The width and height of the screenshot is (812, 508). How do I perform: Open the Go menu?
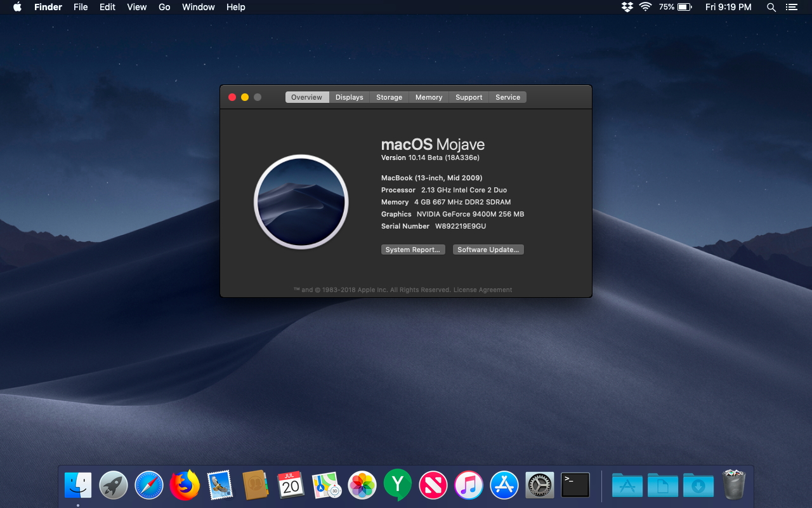pos(164,7)
